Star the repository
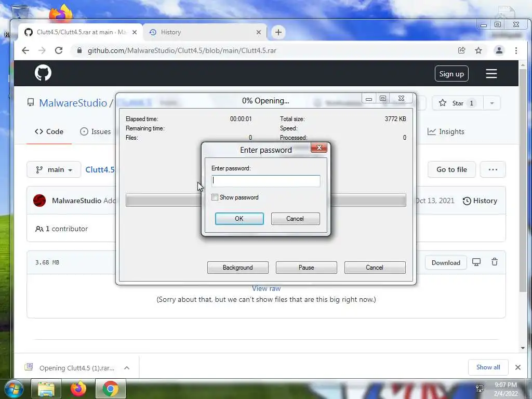The height and width of the screenshot is (399, 532). (x=457, y=103)
